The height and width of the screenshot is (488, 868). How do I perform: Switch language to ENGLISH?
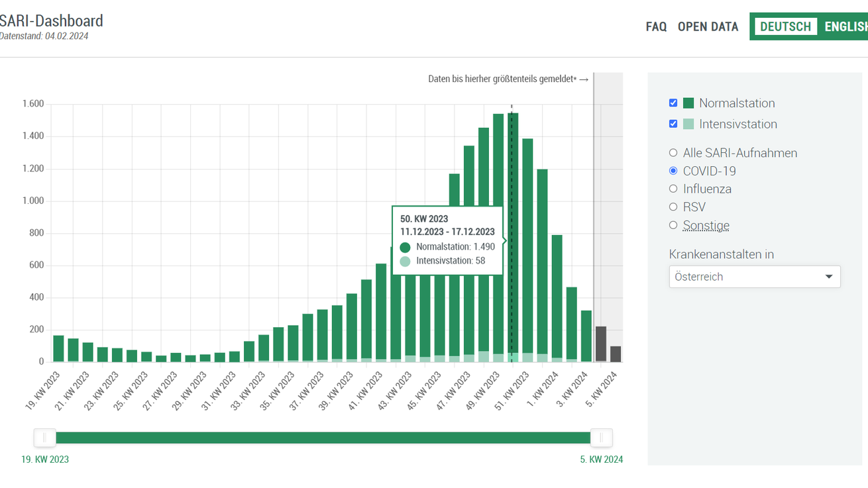click(845, 26)
